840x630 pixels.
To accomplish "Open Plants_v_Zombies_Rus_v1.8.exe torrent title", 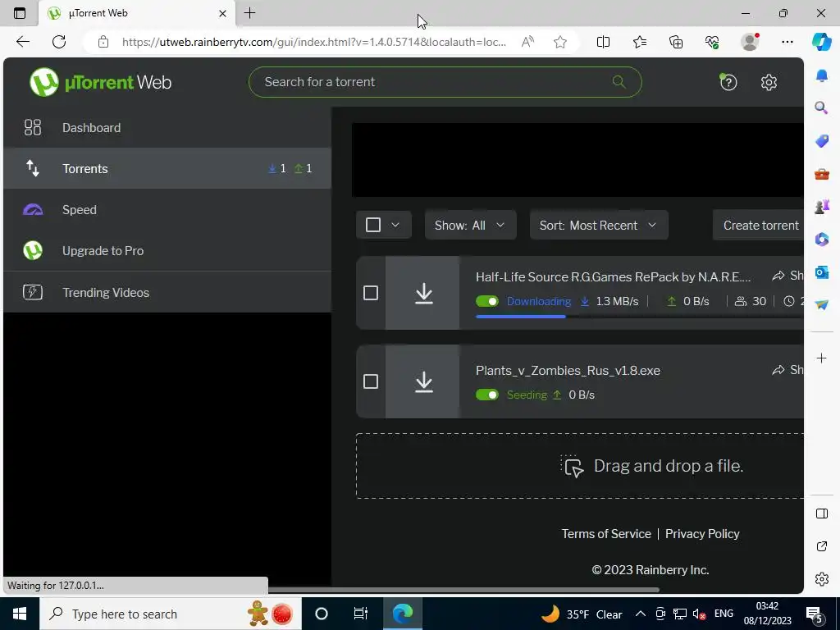I will click(568, 370).
